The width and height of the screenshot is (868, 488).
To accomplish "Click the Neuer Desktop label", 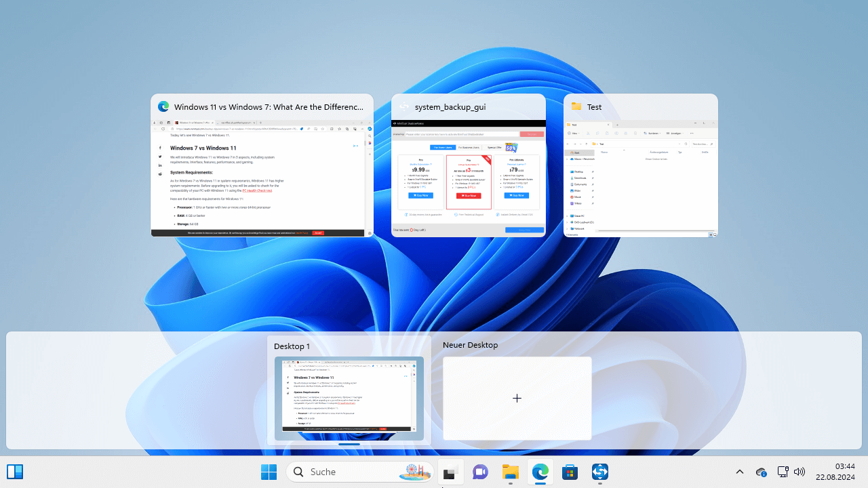I will click(470, 345).
